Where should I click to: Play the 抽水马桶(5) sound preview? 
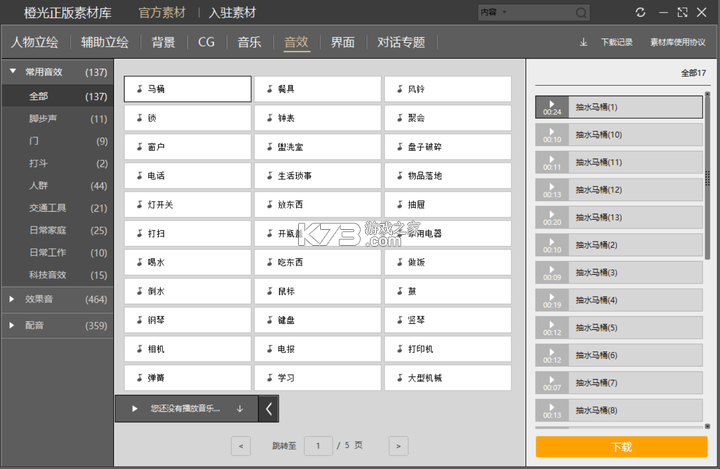tap(552, 328)
